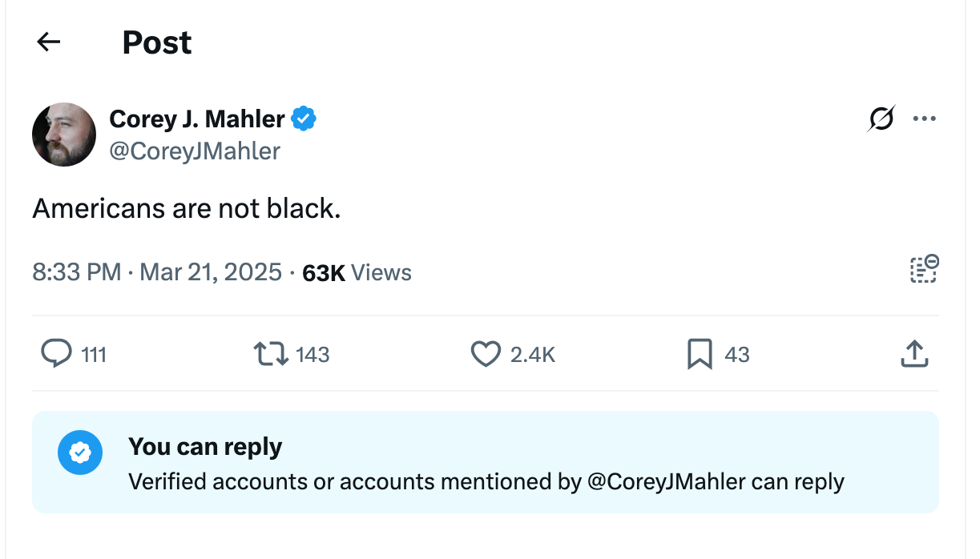This screenshot has height=559, width=980.
Task: Click the 2.4K like count
Action: click(534, 353)
